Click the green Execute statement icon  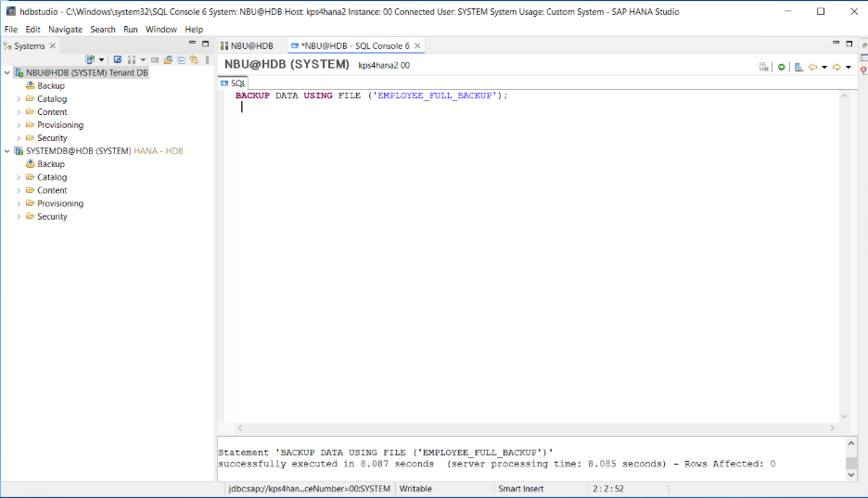781,67
